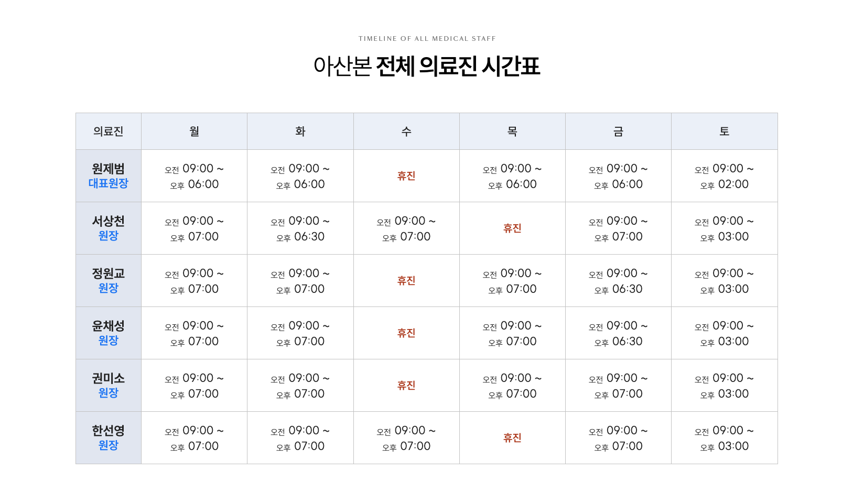Viewport: 853px width, 504px height.
Task: Click 한선영's Thursday 휴진 cell
Action: pos(512,438)
